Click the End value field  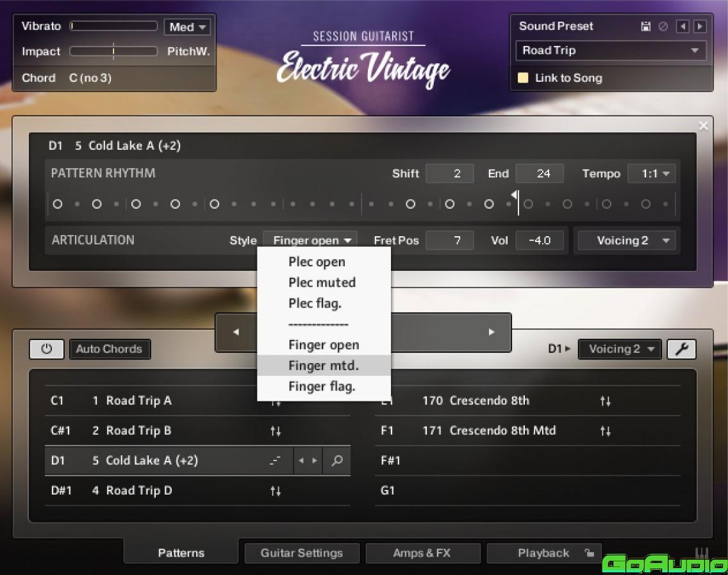tap(540, 174)
